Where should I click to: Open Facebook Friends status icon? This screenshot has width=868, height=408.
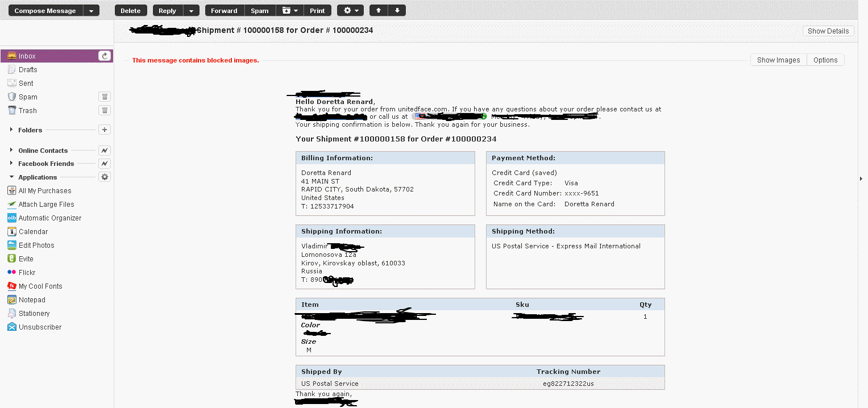(x=105, y=164)
